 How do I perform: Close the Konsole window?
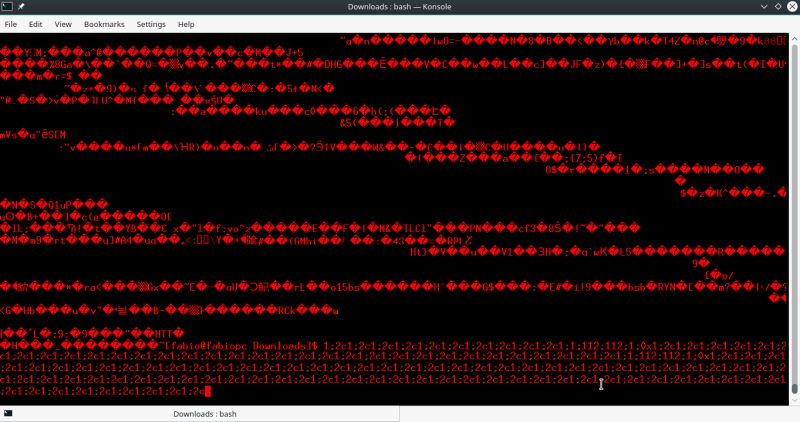[x=792, y=7]
